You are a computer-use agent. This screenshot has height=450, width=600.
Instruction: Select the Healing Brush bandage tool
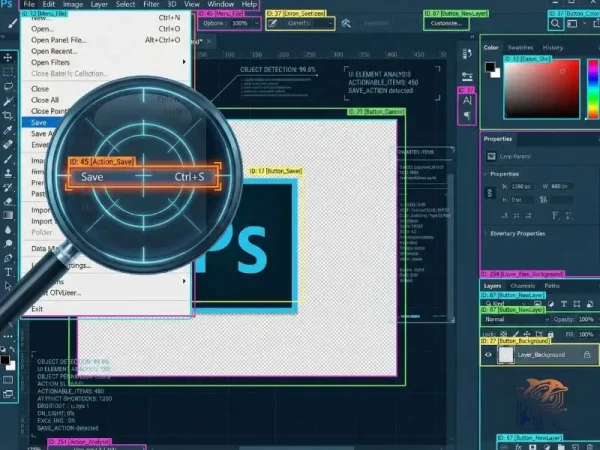tap(8, 144)
